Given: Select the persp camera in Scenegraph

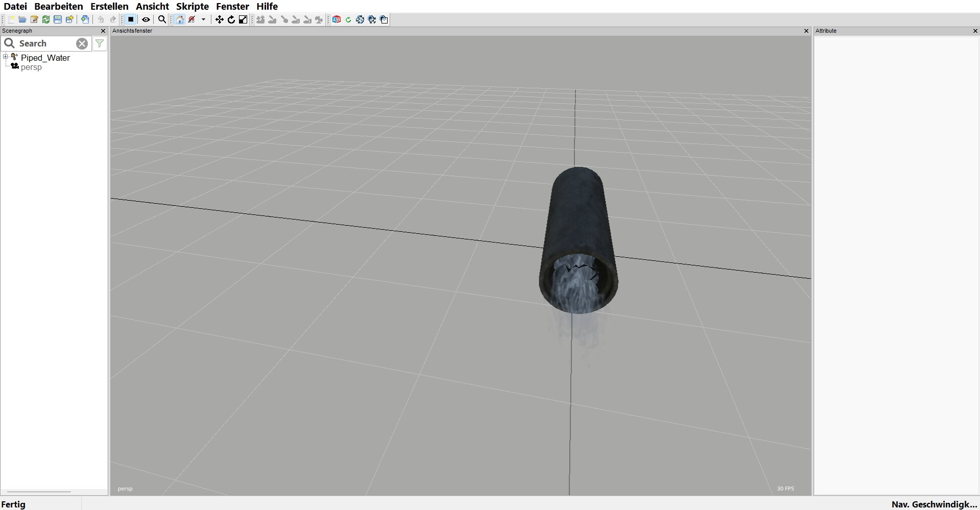Looking at the screenshot, I should pyautogui.click(x=31, y=67).
